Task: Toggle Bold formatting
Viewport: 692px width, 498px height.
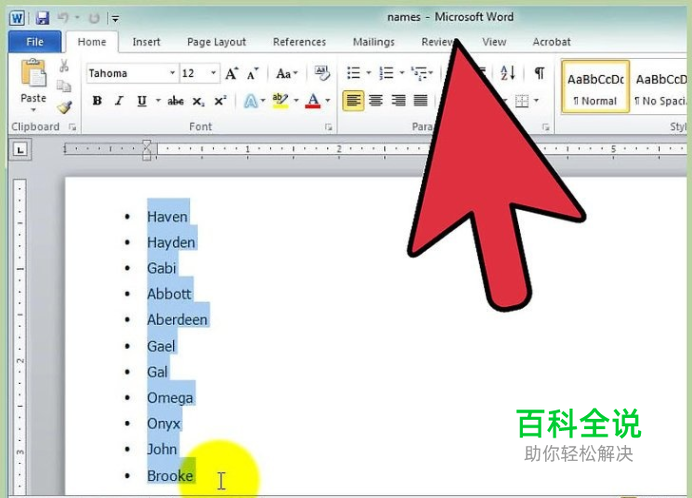Action: [x=97, y=101]
